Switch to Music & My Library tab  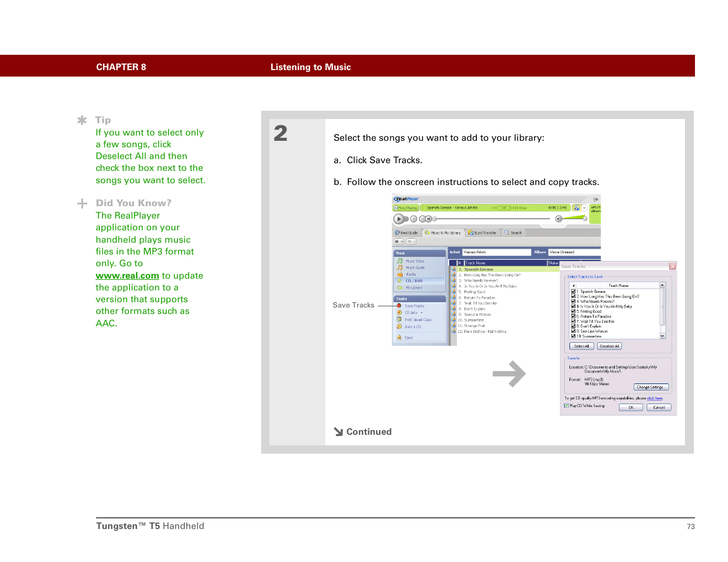point(443,233)
